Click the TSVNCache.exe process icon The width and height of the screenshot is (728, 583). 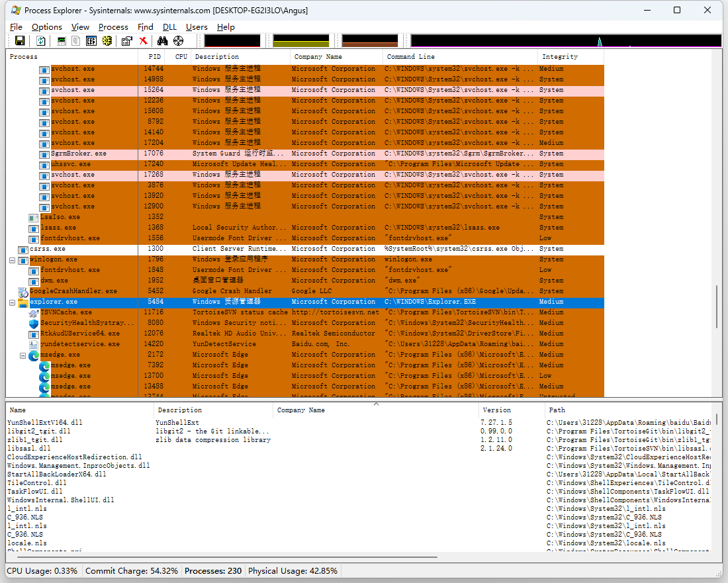coord(34,313)
